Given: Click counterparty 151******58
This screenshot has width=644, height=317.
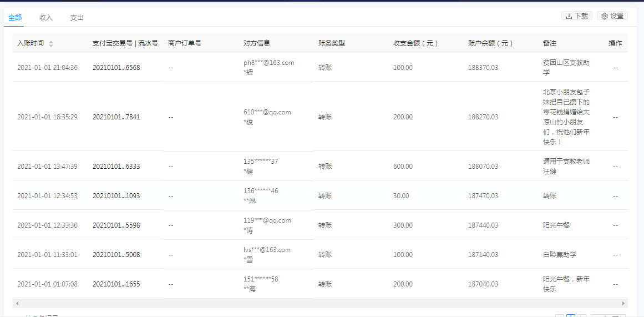Looking at the screenshot, I should pyautogui.click(x=261, y=279).
